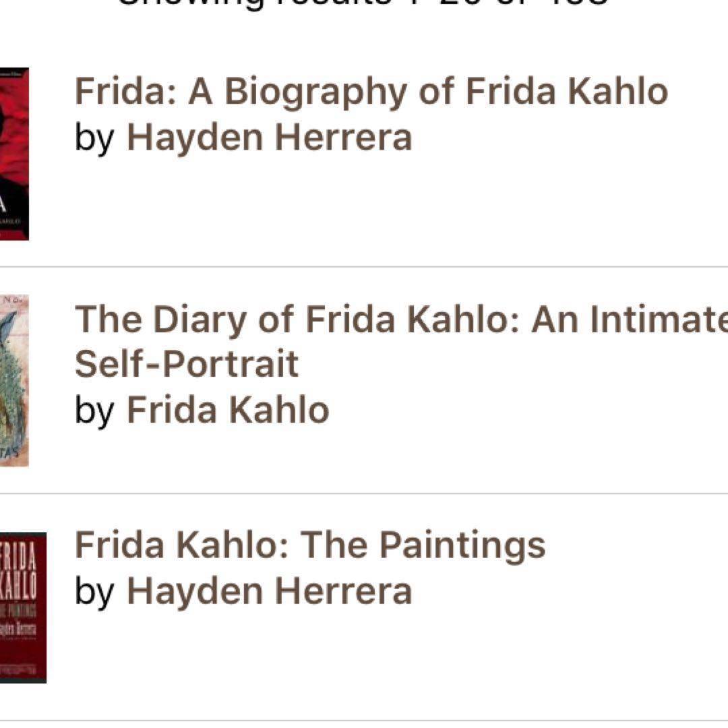This screenshot has width=728, height=728.
Task: Click "by" before Hayden Herrera in the first result
Action: point(94,138)
